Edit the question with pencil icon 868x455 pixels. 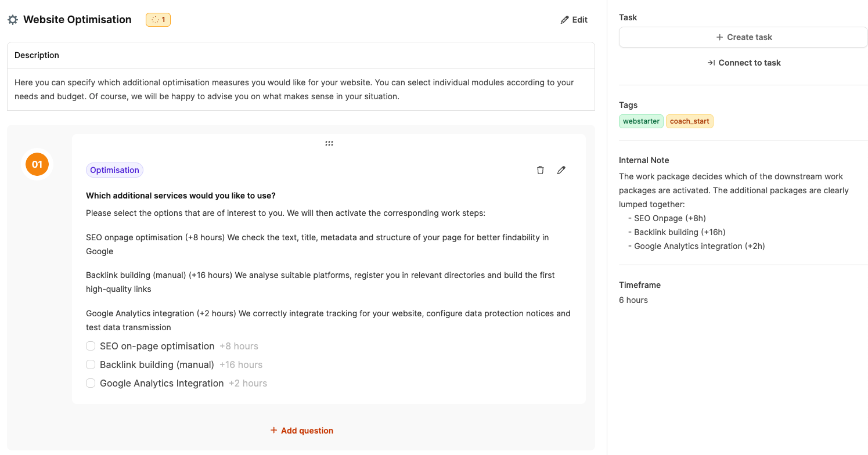(x=561, y=170)
